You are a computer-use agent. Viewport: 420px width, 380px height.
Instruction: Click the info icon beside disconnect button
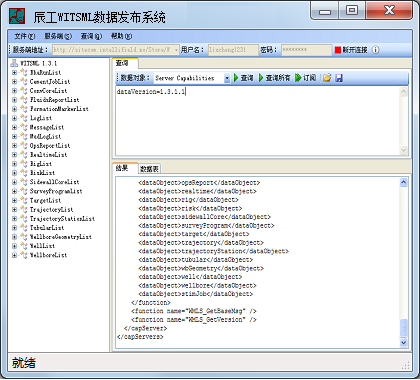375,50
